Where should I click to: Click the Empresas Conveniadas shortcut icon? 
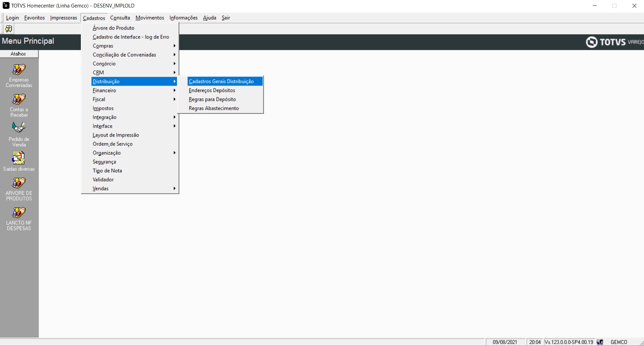tap(19, 70)
